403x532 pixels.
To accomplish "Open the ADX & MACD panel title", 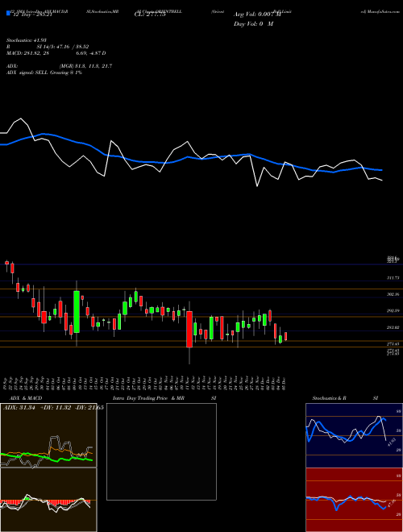I will click(26, 398).
